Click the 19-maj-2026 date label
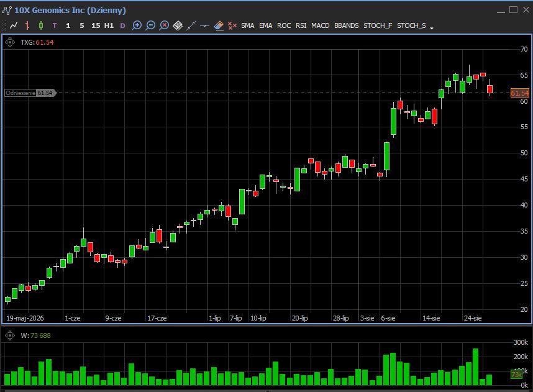The image size is (533, 392). 25,318
